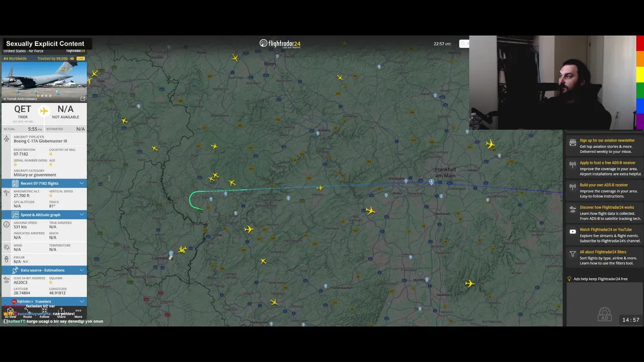Click the lock icon under Country of Reg
This screenshot has width=644, height=362.
click(x=51, y=154)
